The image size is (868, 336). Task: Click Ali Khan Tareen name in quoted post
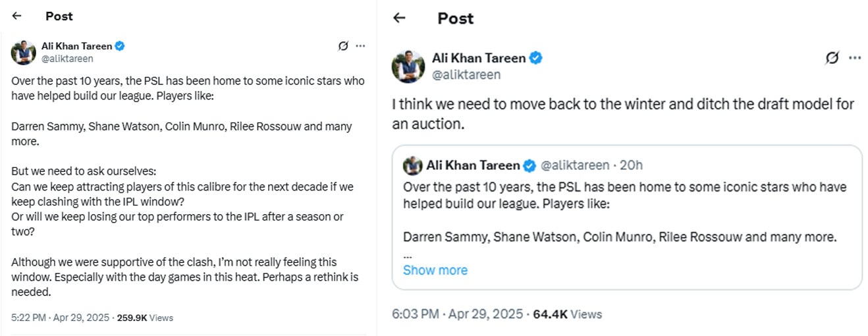(x=473, y=165)
